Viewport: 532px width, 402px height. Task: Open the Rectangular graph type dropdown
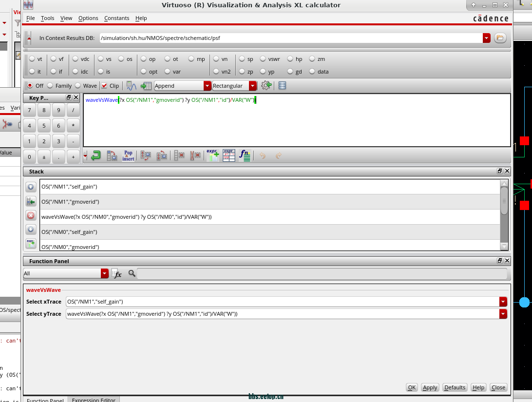click(252, 86)
